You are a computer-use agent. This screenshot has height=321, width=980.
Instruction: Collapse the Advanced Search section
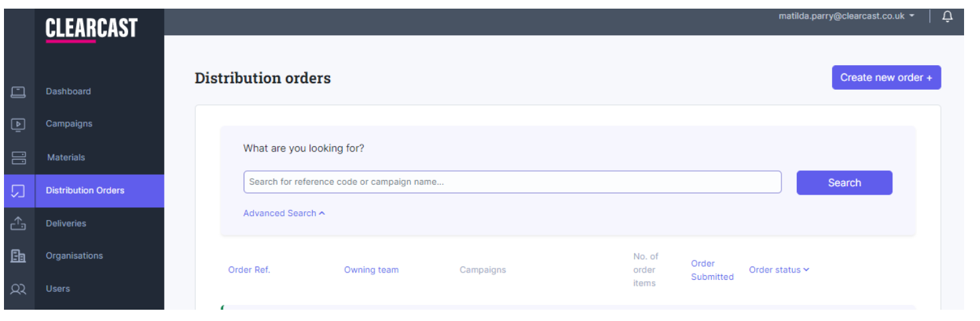tap(284, 213)
